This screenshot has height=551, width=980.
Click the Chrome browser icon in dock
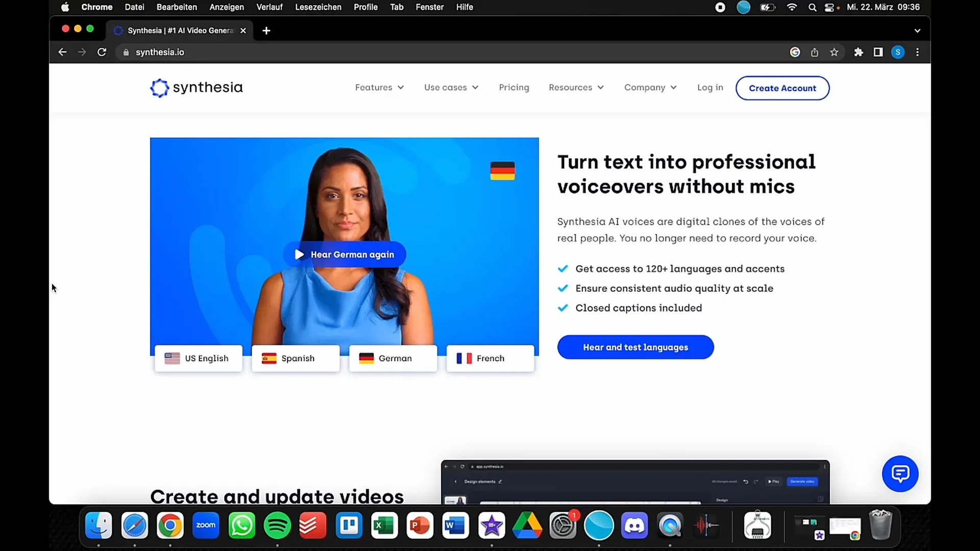pos(169,525)
